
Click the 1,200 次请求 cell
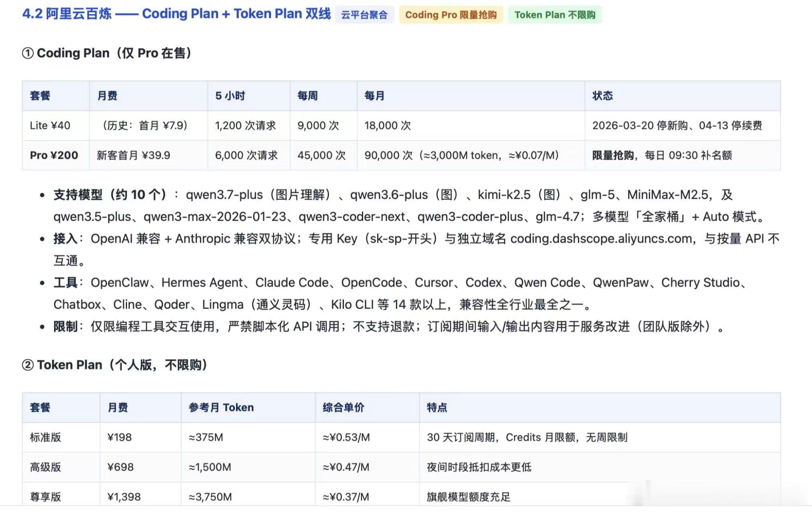pyautogui.click(x=249, y=125)
